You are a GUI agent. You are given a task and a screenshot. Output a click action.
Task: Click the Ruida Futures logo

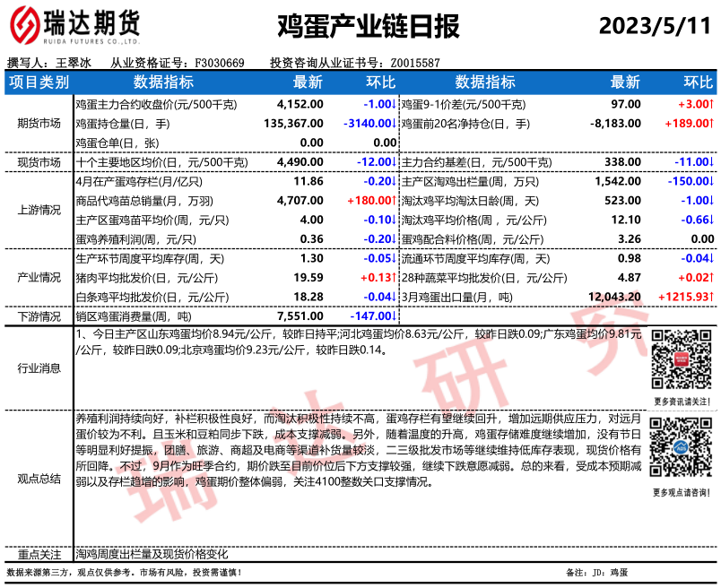coord(74,27)
